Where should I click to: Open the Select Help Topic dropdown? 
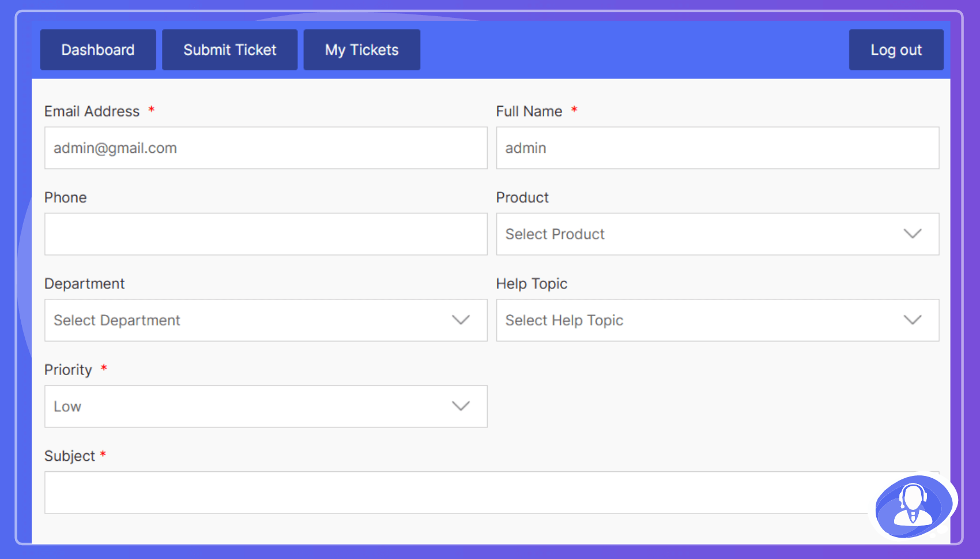point(718,320)
